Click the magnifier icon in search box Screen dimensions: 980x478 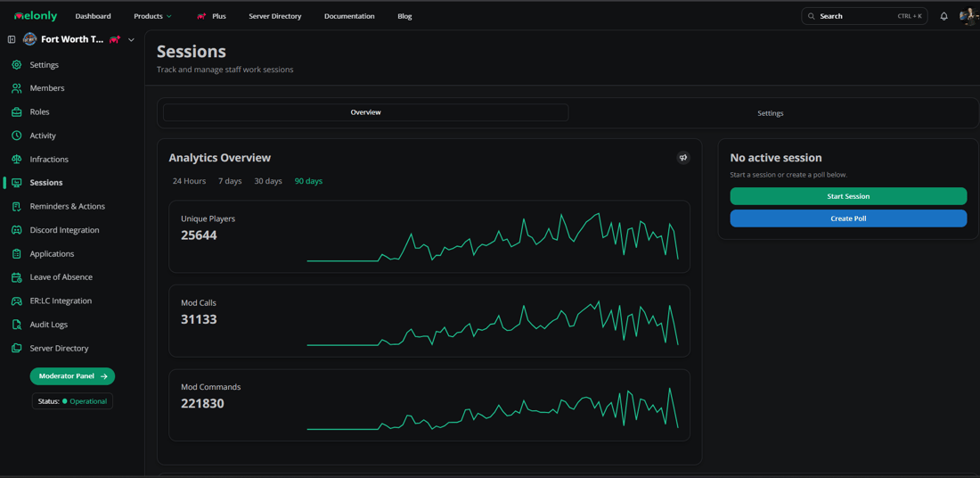pos(812,16)
